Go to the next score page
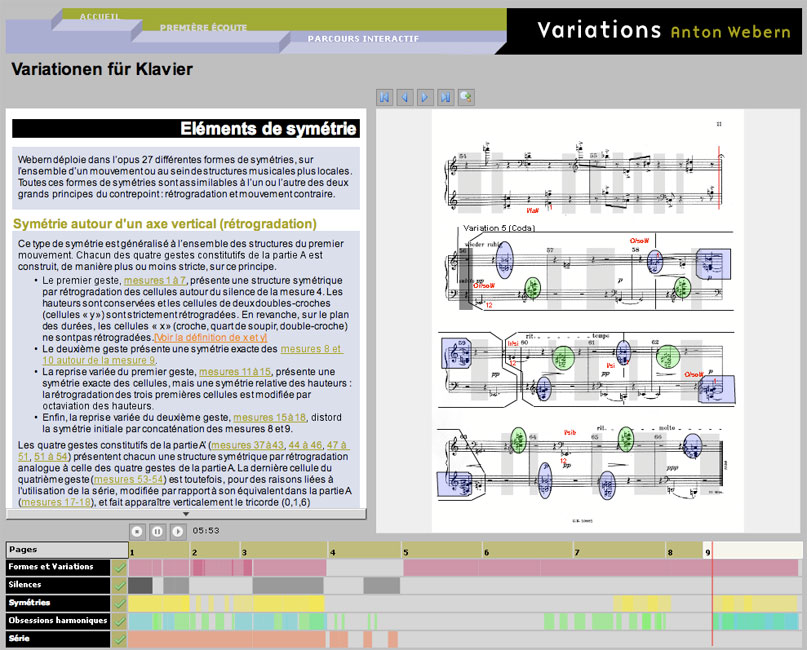 click(x=425, y=97)
